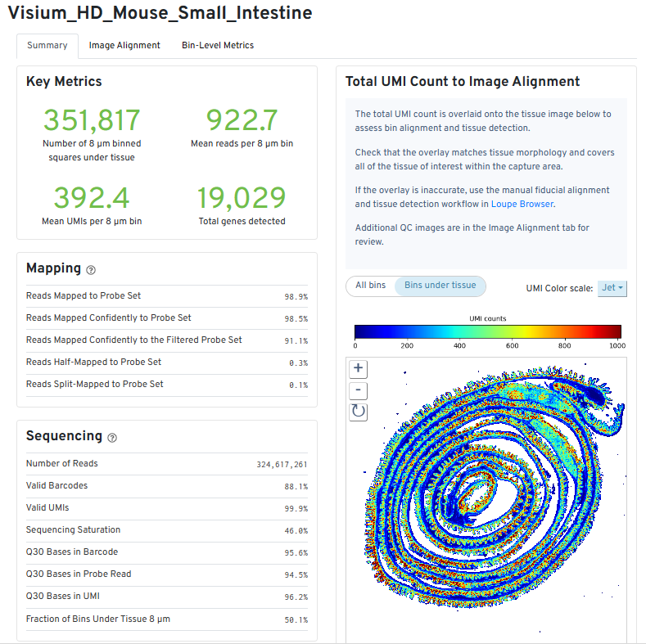Click the Visium_HD_Mouse_Small_Intestine title
This screenshot has width=646, height=644.
click(x=160, y=13)
